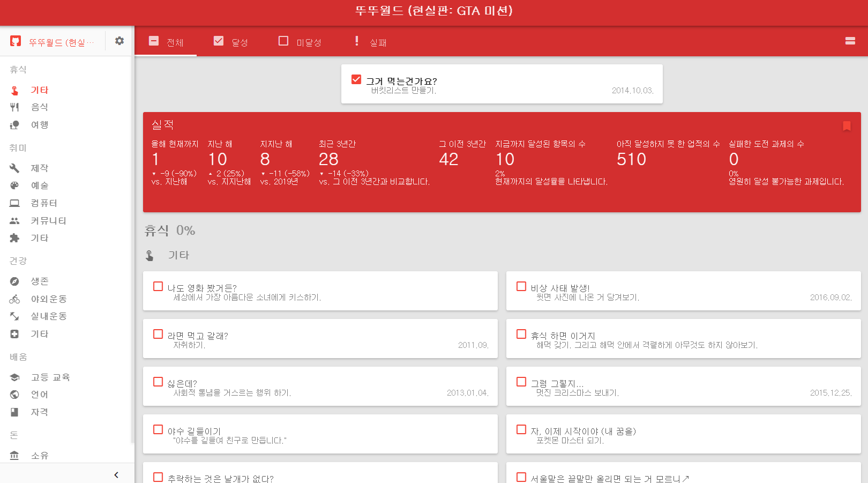Open the 컴퓨터 category

click(44, 203)
